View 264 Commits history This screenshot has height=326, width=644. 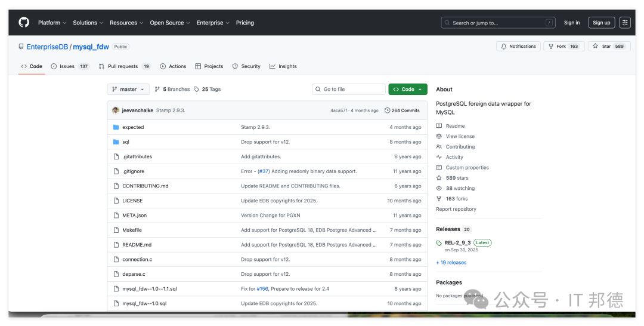(x=402, y=110)
